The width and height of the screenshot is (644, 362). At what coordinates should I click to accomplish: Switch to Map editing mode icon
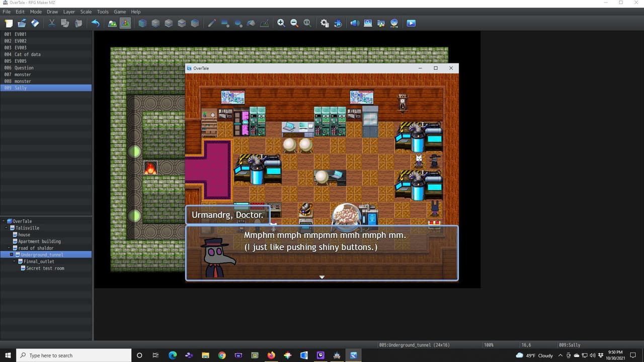pyautogui.click(x=112, y=23)
